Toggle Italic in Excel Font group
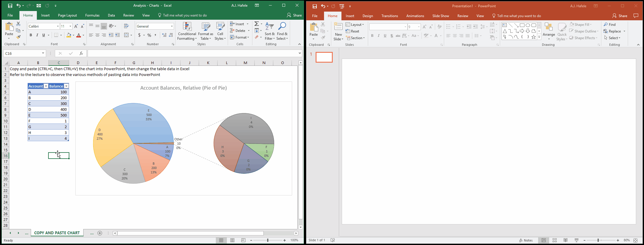The image size is (644, 245). pyautogui.click(x=37, y=35)
